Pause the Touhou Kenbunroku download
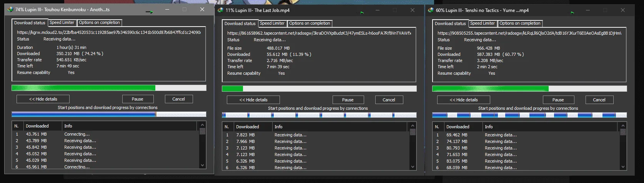The width and height of the screenshot is (644, 183). (x=138, y=99)
